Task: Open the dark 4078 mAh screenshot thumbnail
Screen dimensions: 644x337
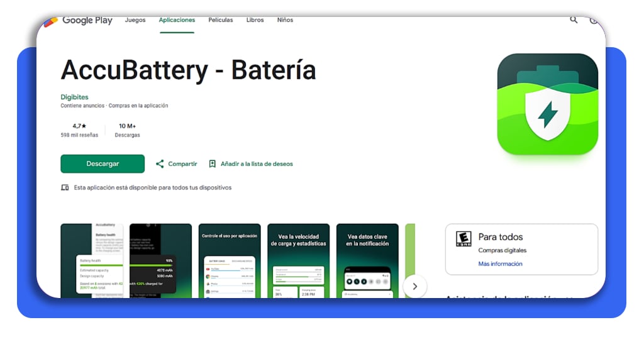Action: tap(160, 261)
